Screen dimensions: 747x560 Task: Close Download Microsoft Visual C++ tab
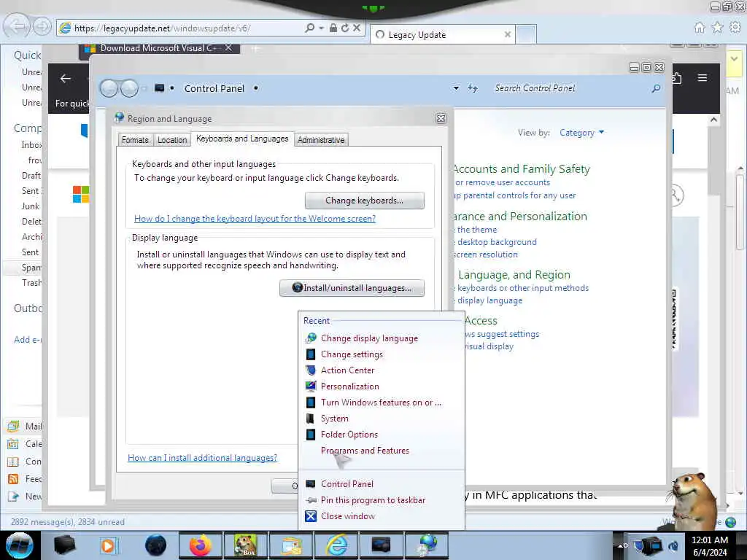coord(228,48)
